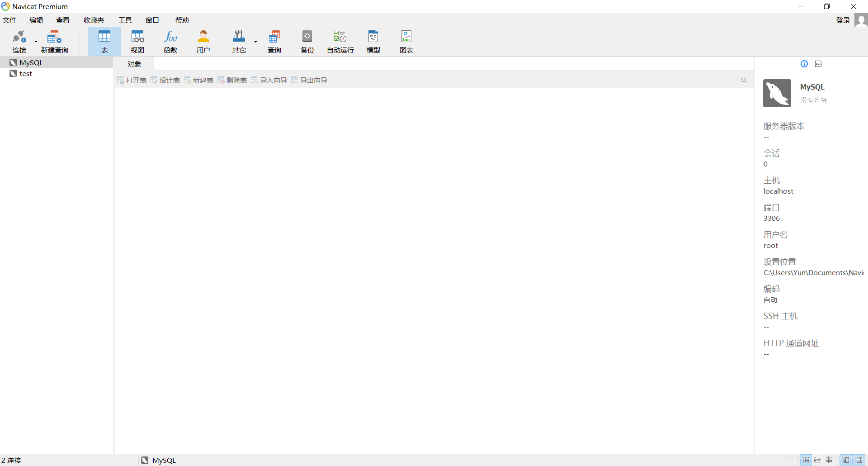868x466 pixels.
Task: Open the 图表 (Chart) toolbar icon
Action: 406,42
